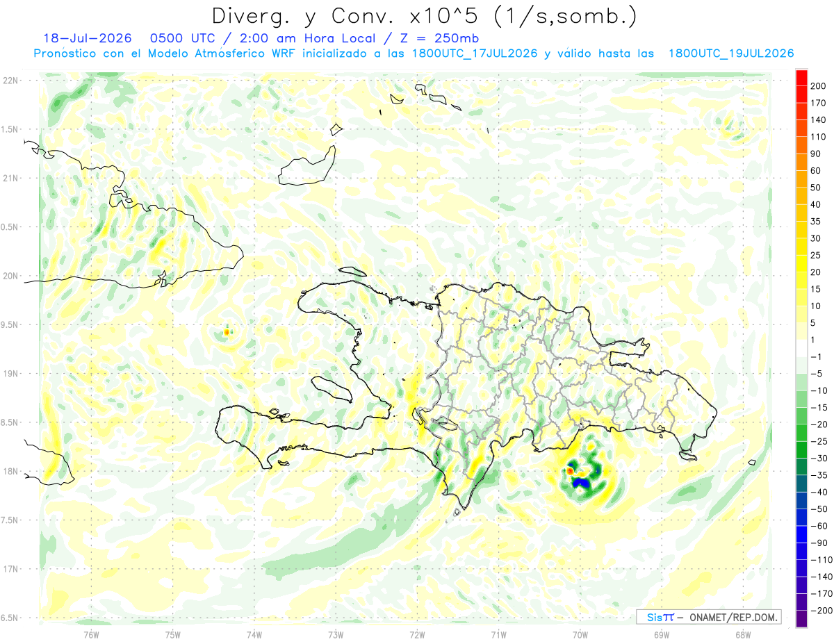Screen dimensions: 834x644
Task: Click the '-20' colorbar label
Action: tap(819, 424)
